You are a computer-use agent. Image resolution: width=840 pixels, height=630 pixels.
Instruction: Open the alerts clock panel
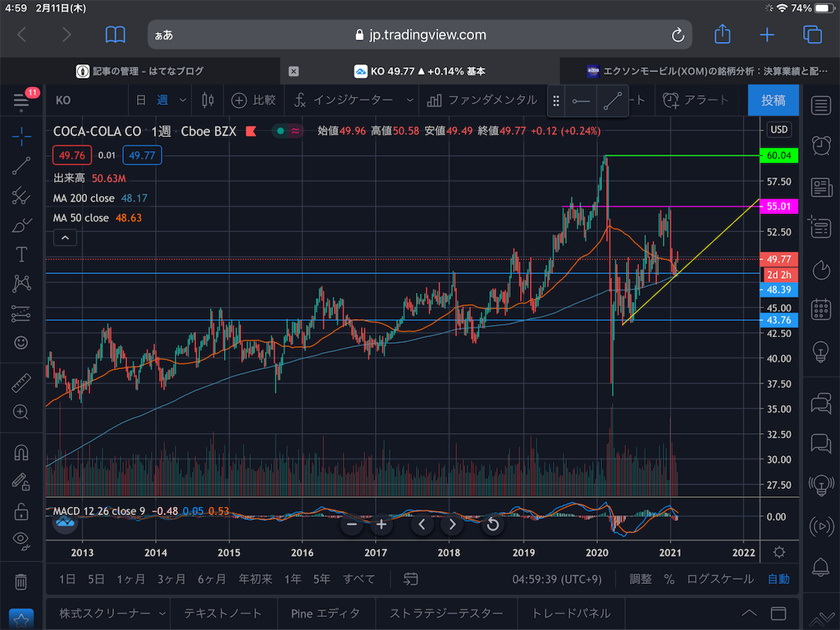point(820,145)
